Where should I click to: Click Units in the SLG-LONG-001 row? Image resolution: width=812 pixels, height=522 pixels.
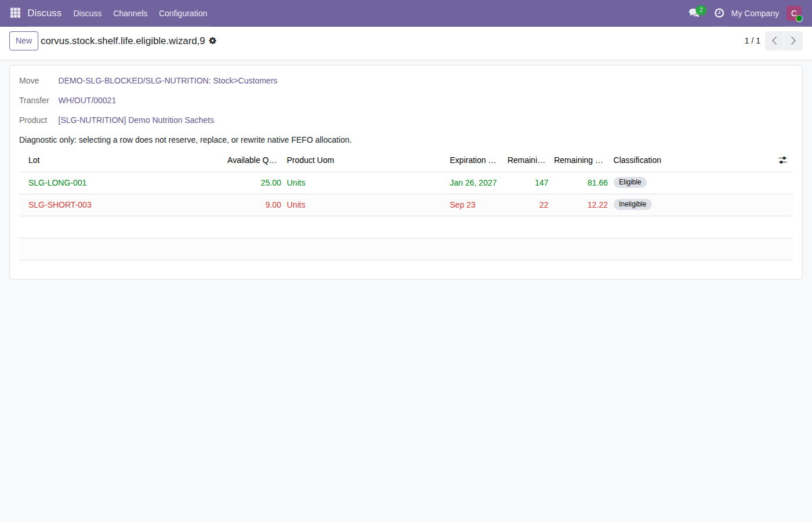point(296,183)
